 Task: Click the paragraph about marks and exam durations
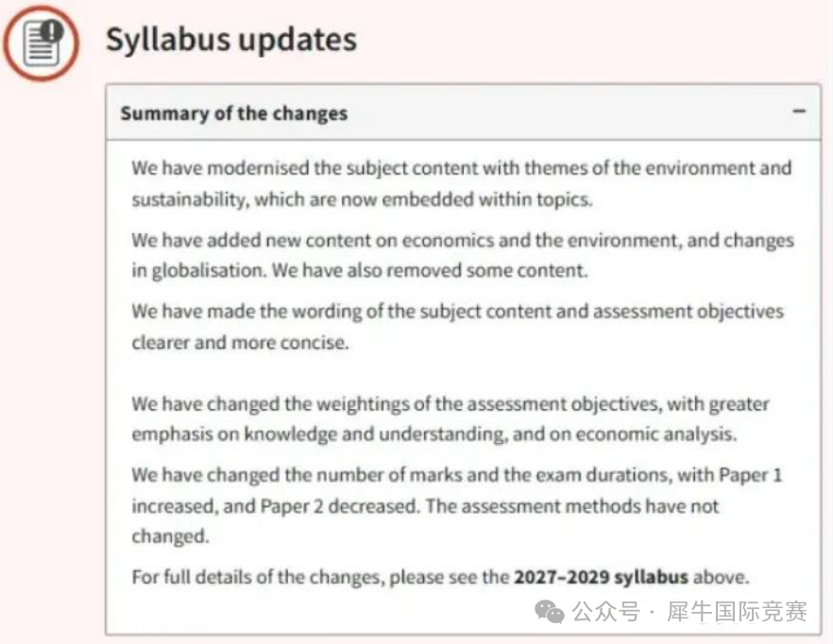click(x=457, y=505)
